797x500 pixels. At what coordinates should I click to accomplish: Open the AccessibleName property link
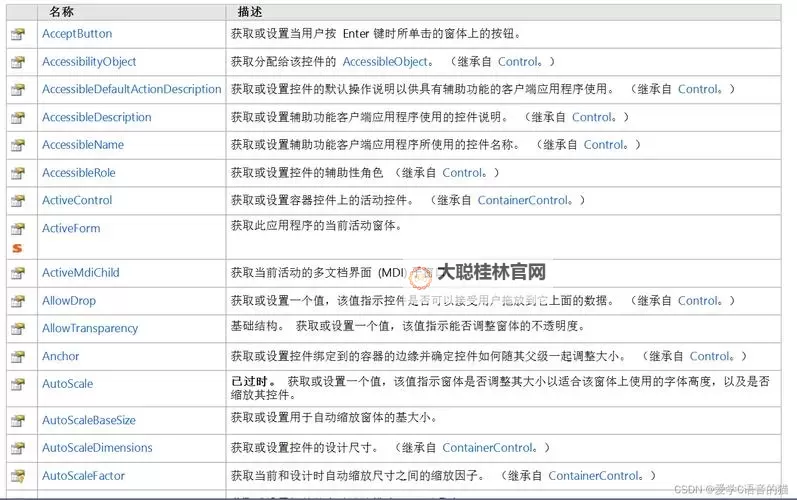click(83, 145)
